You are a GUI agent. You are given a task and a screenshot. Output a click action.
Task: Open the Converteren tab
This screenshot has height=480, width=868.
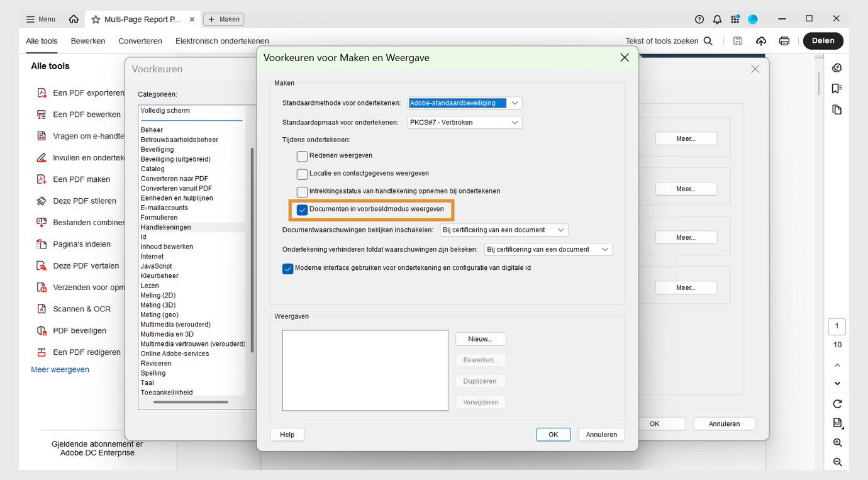140,41
